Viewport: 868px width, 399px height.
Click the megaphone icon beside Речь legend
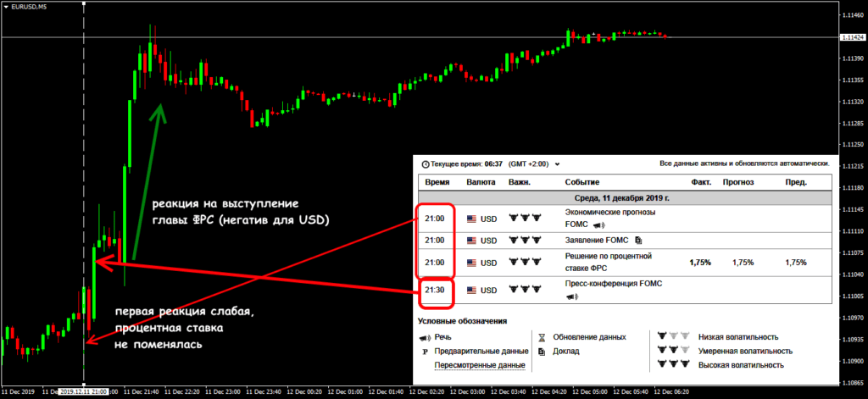tap(424, 337)
